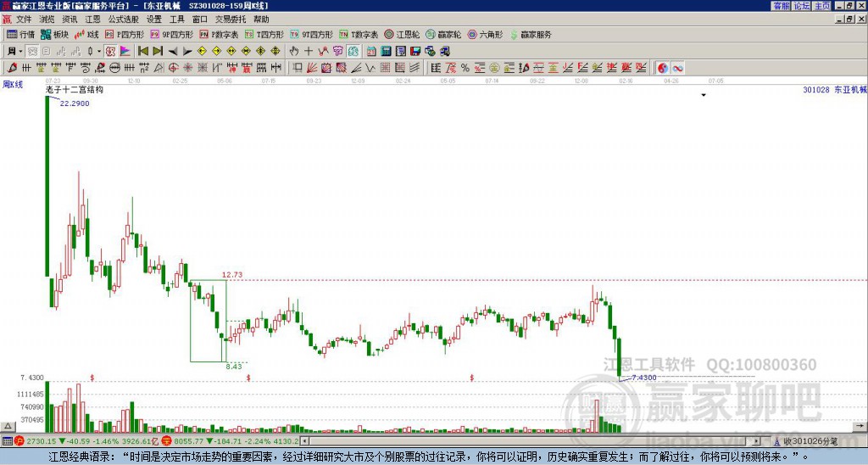Click the scrollbar left arrow

point(304,441)
